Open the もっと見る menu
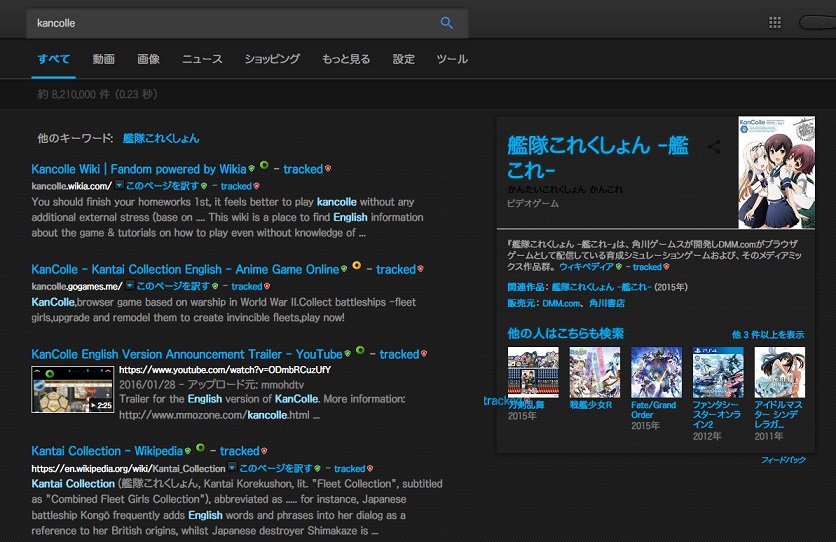Screen dimensions: 836x542 (346, 59)
